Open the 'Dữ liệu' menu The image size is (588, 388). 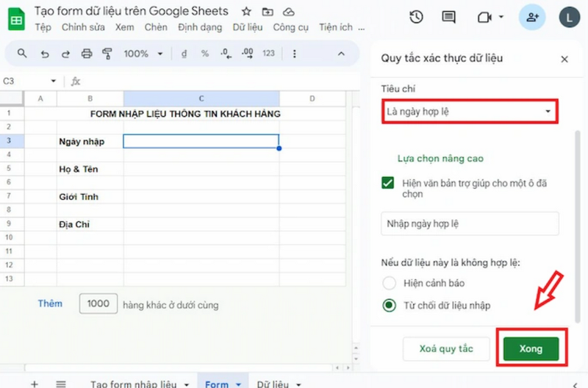pos(248,27)
